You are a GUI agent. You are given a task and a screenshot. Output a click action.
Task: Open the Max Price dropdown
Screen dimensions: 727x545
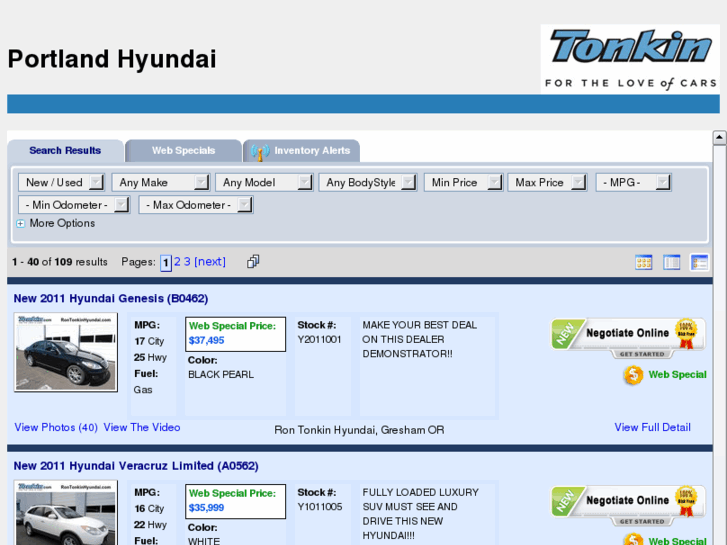point(547,182)
